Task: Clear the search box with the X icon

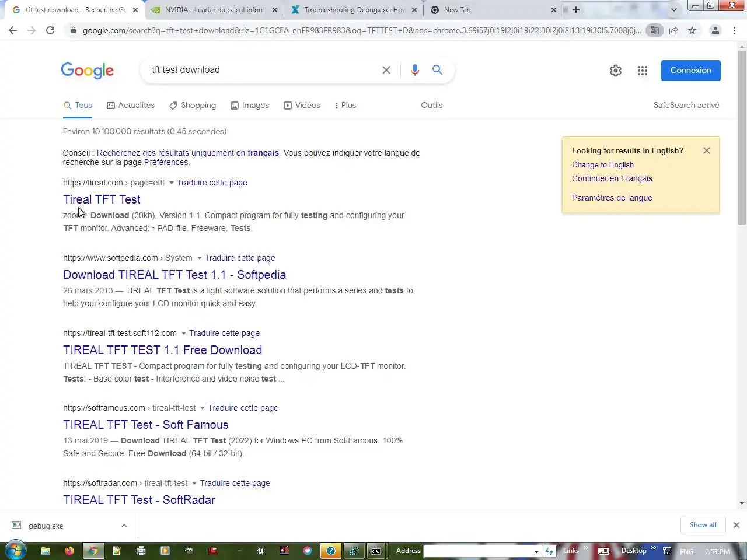Action: point(386,70)
